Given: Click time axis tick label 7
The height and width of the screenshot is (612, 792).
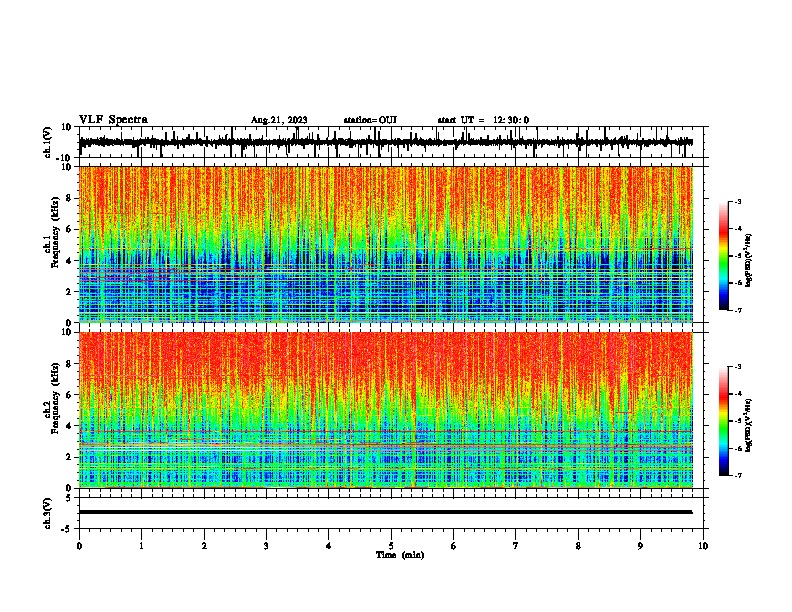Looking at the screenshot, I should tap(516, 546).
